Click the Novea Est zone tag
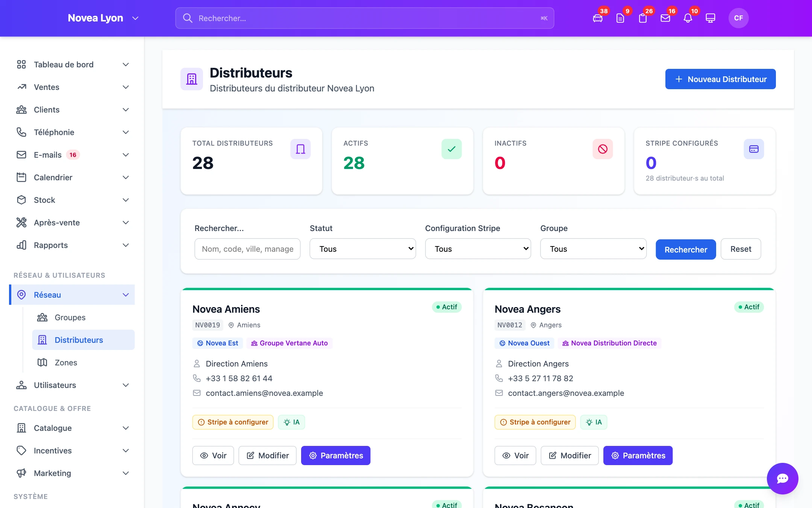 [218, 343]
